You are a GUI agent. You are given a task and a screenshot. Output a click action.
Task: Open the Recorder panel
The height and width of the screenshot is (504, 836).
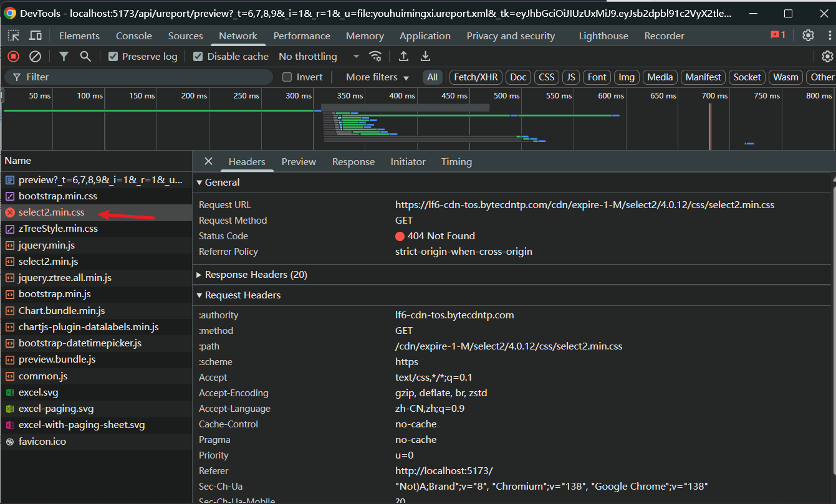click(x=664, y=36)
